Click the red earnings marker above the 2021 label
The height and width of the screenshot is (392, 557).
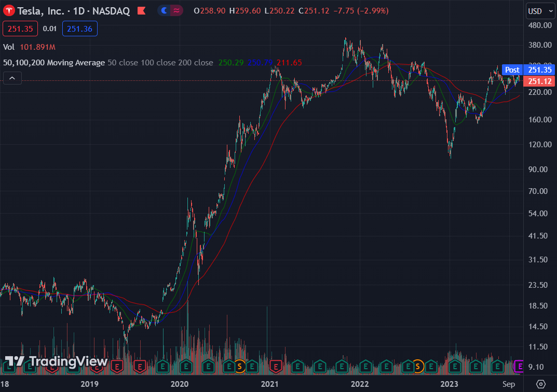point(276,366)
